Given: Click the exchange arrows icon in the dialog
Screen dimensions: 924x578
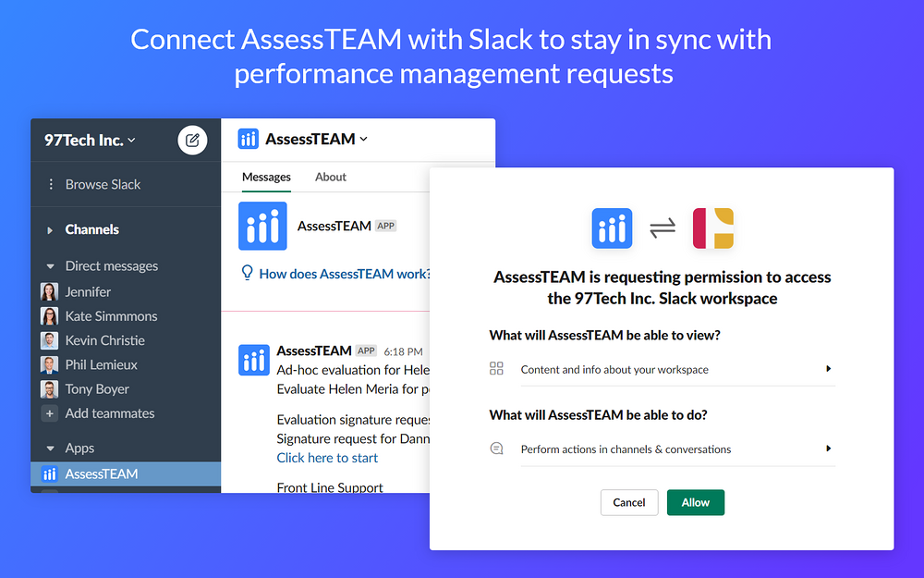Looking at the screenshot, I should [663, 228].
